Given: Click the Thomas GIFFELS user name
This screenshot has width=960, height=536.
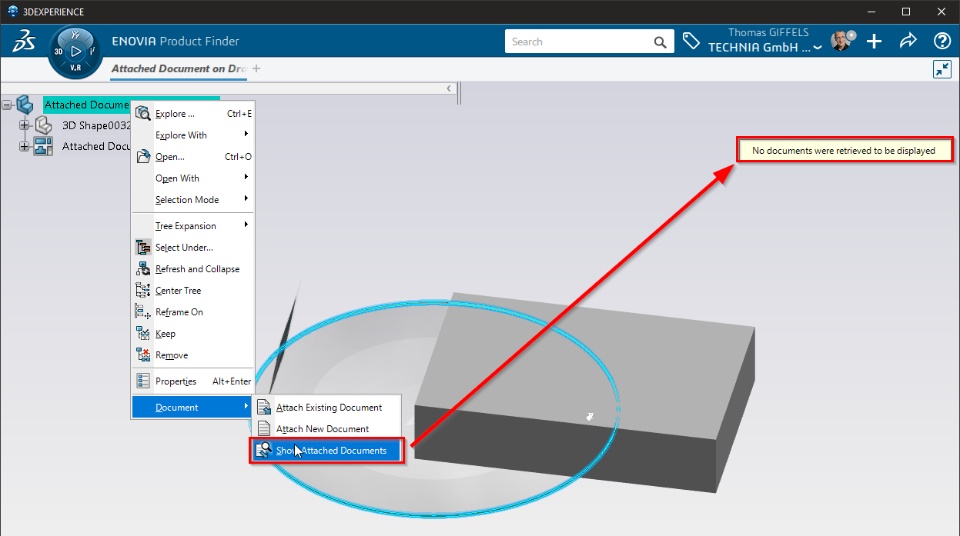Looking at the screenshot, I should (x=768, y=32).
